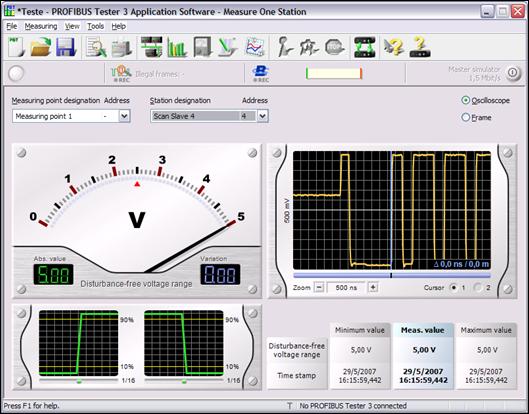Click the Disturbance-free voltage range row label
This screenshot has width=529, height=414.
(x=297, y=350)
